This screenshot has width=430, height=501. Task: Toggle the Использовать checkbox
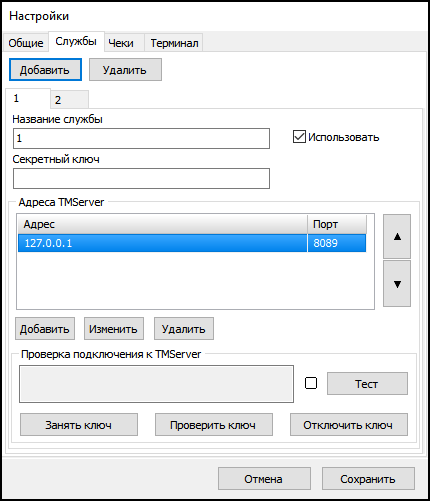click(299, 137)
